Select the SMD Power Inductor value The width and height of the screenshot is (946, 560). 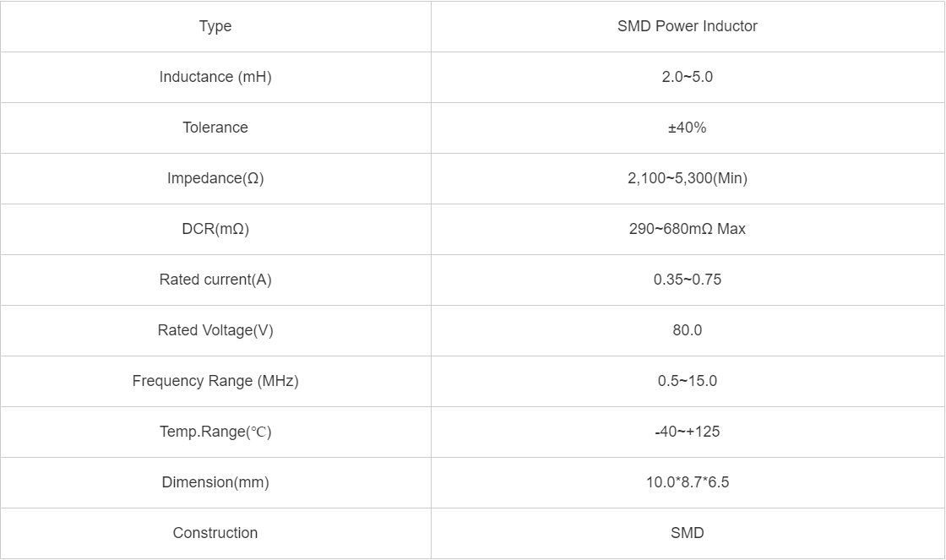tap(688, 26)
